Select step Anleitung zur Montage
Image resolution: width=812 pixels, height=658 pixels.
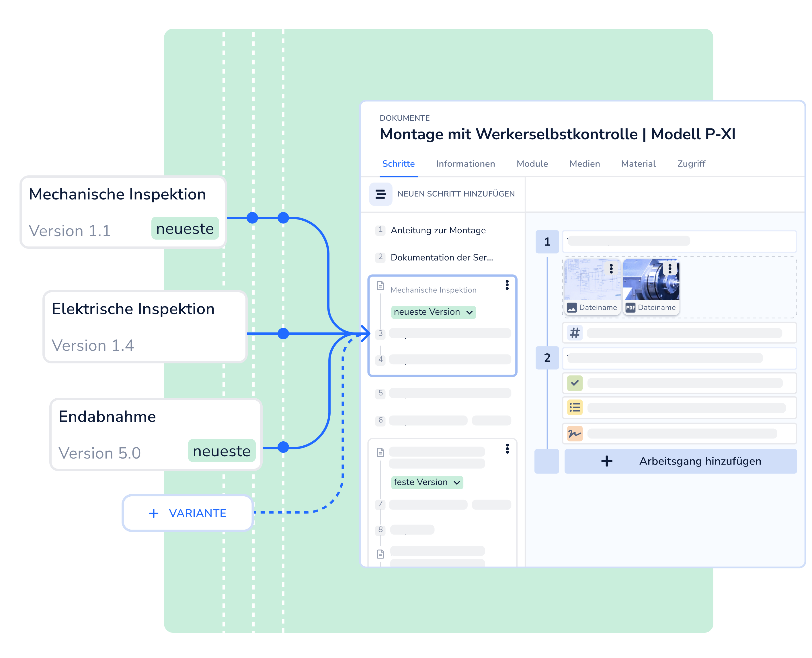[x=438, y=230]
